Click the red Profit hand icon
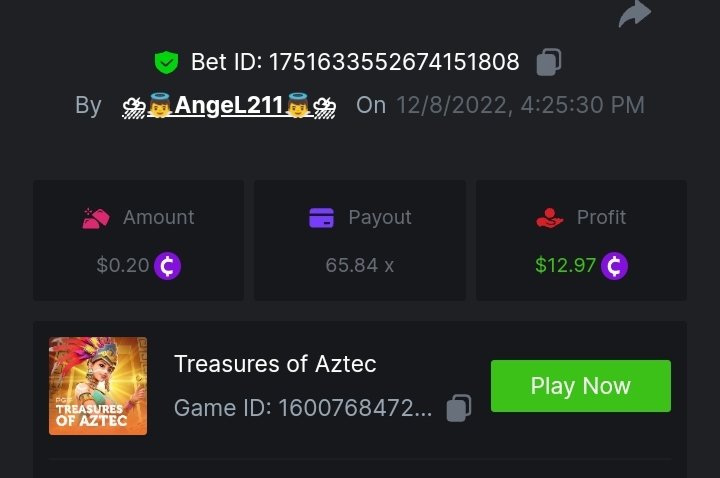Image resolution: width=720 pixels, height=478 pixels. (549, 218)
